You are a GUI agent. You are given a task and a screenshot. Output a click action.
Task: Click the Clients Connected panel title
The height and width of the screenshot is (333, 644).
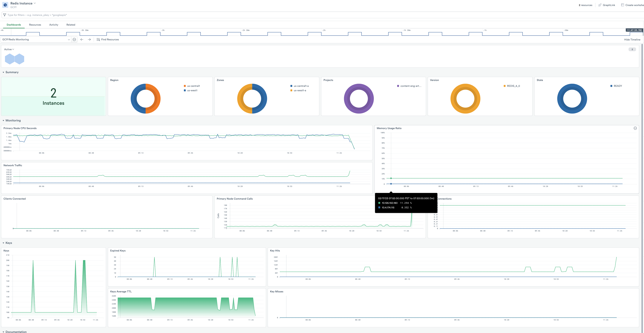[x=14, y=199]
